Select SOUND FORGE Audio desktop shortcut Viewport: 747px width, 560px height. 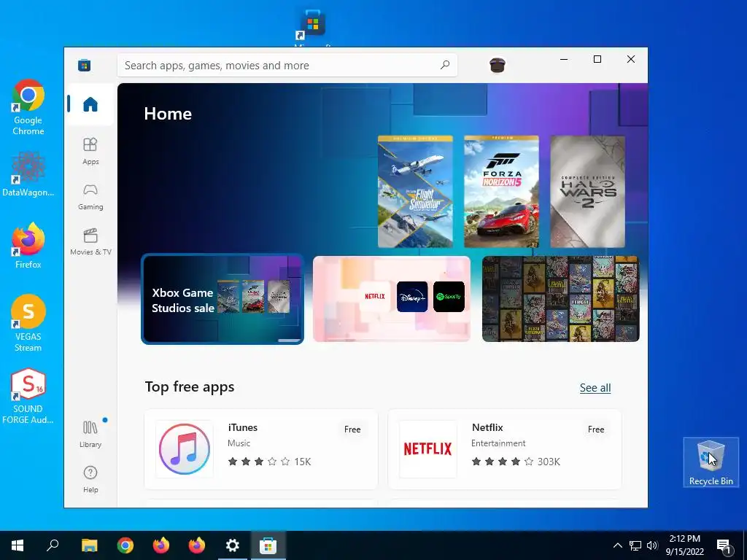(28, 396)
